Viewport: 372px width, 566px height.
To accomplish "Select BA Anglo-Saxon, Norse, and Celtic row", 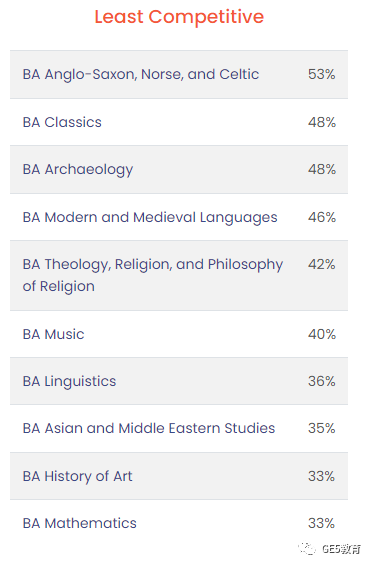I will click(179, 74).
